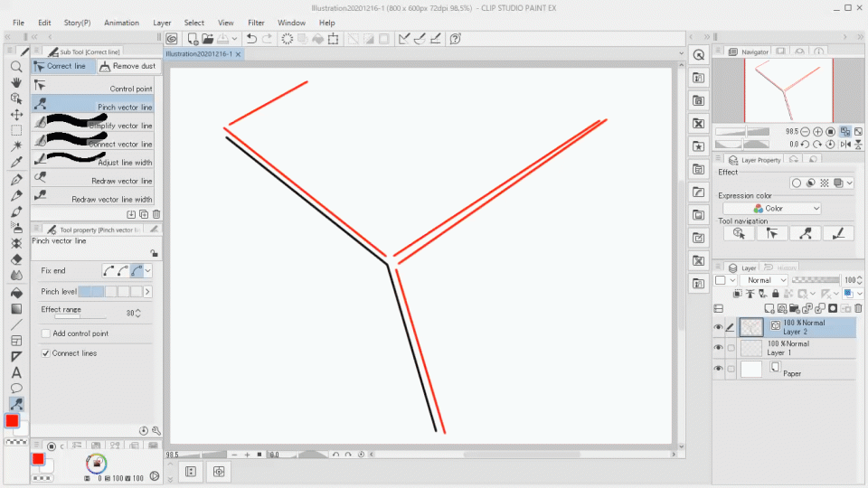Screen dimensions: 868x488
Task: Click the Control point tool navigation icon
Action: coord(771,233)
